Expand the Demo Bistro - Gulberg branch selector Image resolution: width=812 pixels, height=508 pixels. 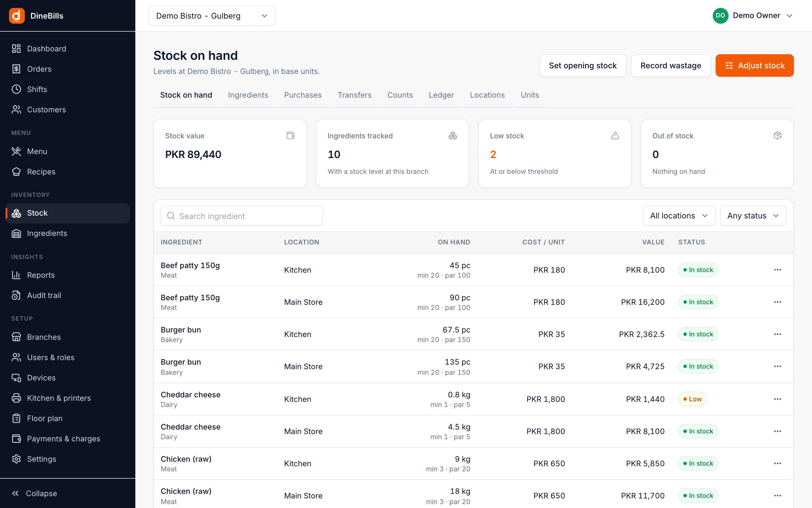212,16
